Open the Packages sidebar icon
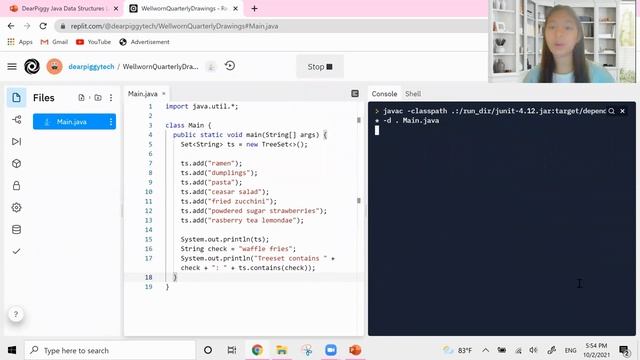This screenshot has height=360, width=640. coord(16,164)
